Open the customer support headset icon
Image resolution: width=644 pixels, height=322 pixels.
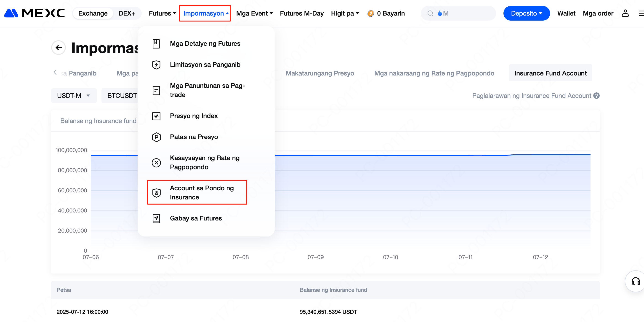[x=635, y=282]
